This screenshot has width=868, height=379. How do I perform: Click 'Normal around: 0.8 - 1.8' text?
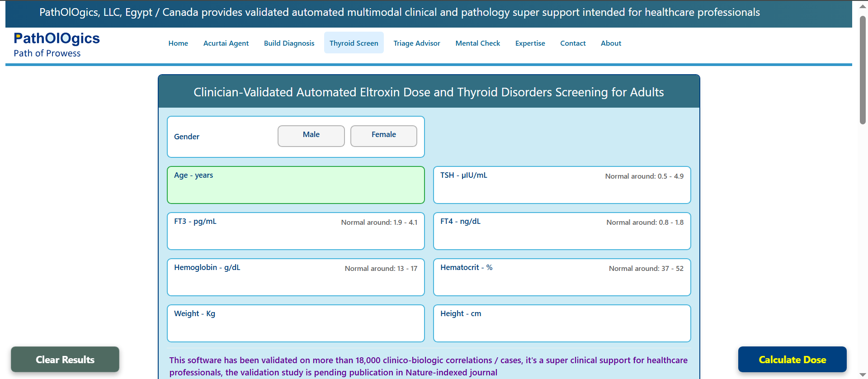click(645, 223)
